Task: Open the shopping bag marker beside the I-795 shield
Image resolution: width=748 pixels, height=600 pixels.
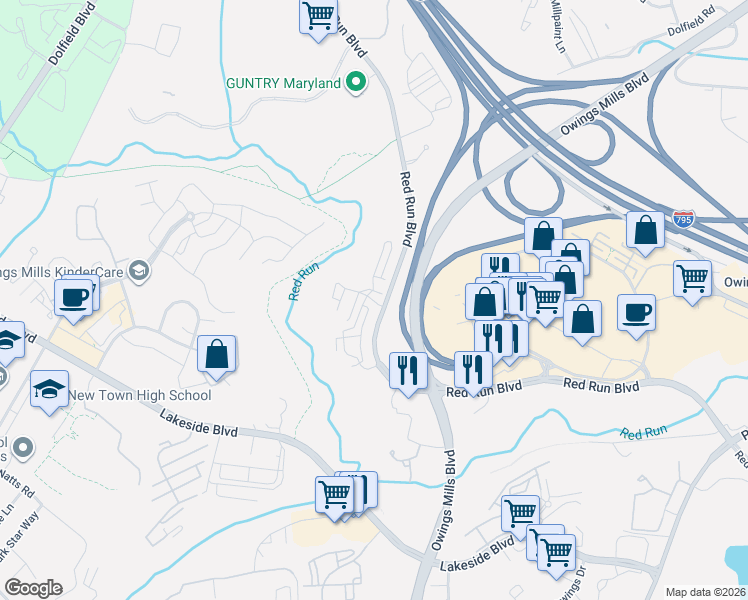Action: 645,232
